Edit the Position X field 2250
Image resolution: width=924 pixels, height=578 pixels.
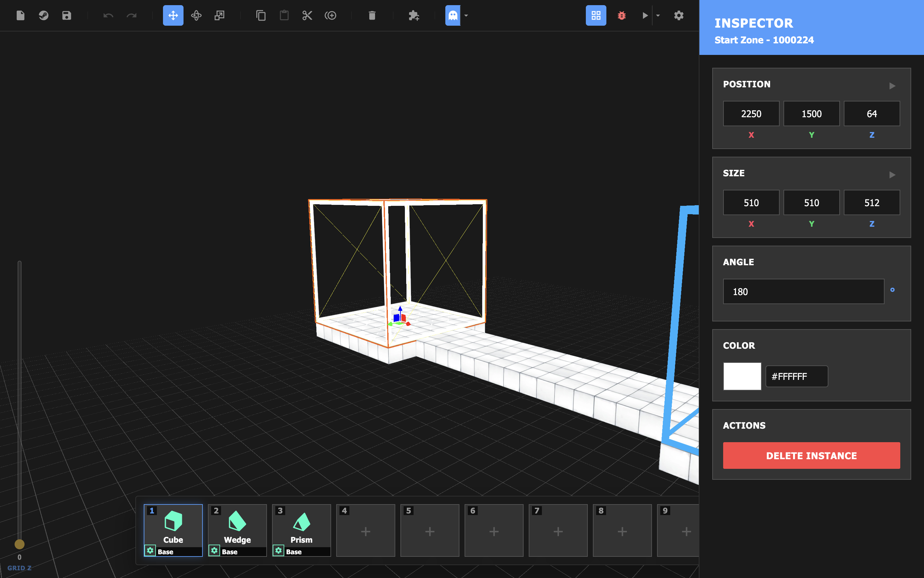coord(751,114)
